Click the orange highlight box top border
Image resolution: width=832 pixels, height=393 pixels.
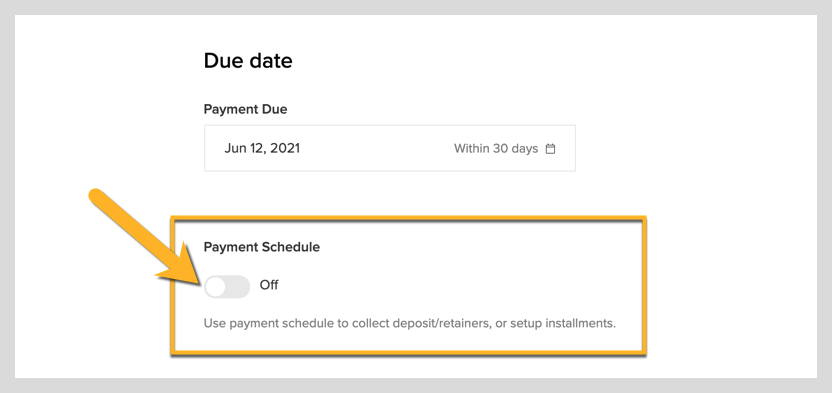pyautogui.click(x=408, y=218)
